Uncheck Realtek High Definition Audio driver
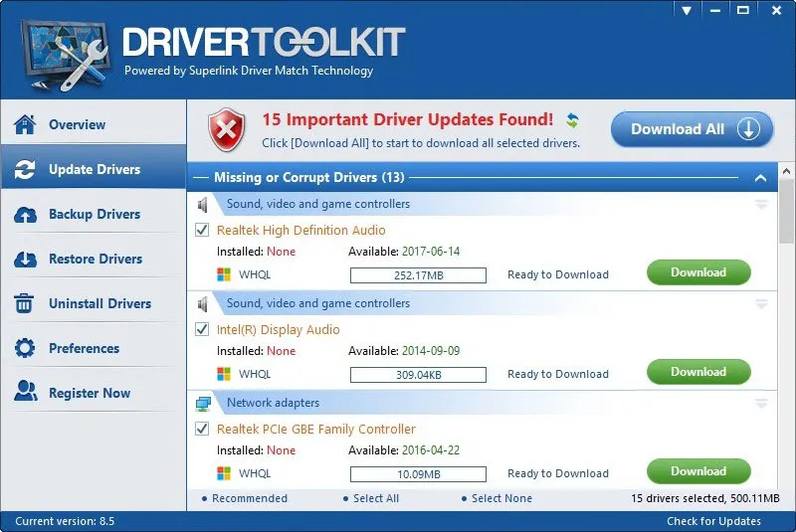 202,230
